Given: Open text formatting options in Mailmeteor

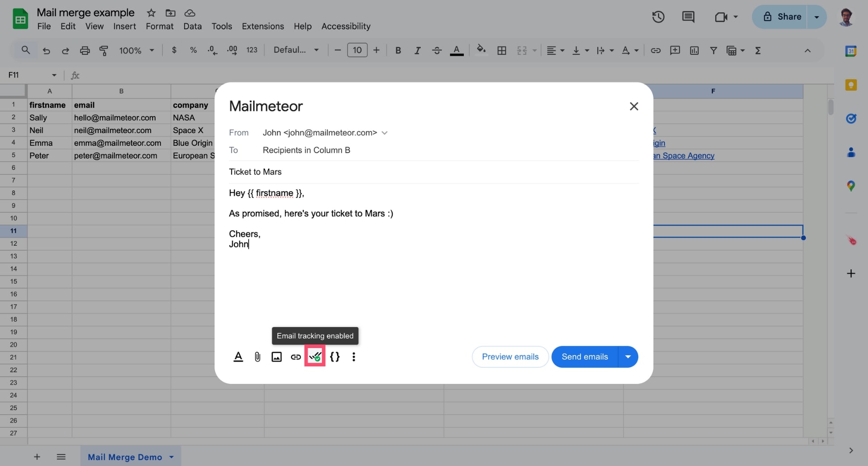Looking at the screenshot, I should tap(238, 357).
